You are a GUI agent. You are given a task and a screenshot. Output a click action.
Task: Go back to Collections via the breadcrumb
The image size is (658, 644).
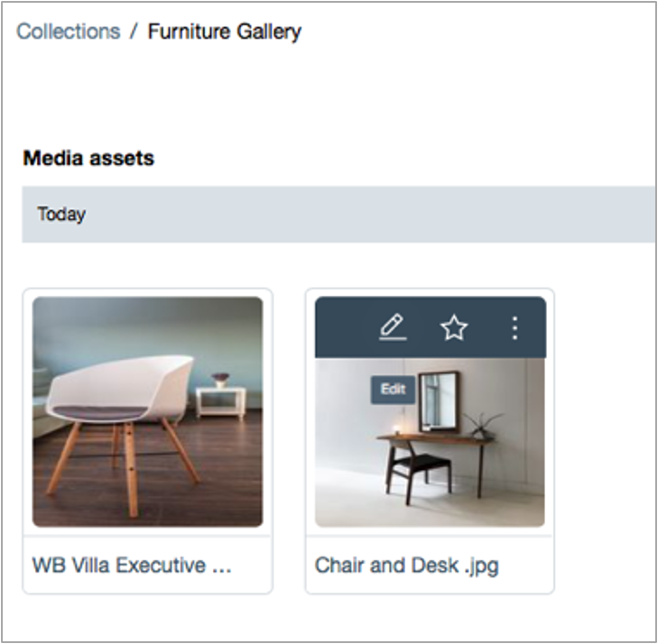tap(69, 32)
